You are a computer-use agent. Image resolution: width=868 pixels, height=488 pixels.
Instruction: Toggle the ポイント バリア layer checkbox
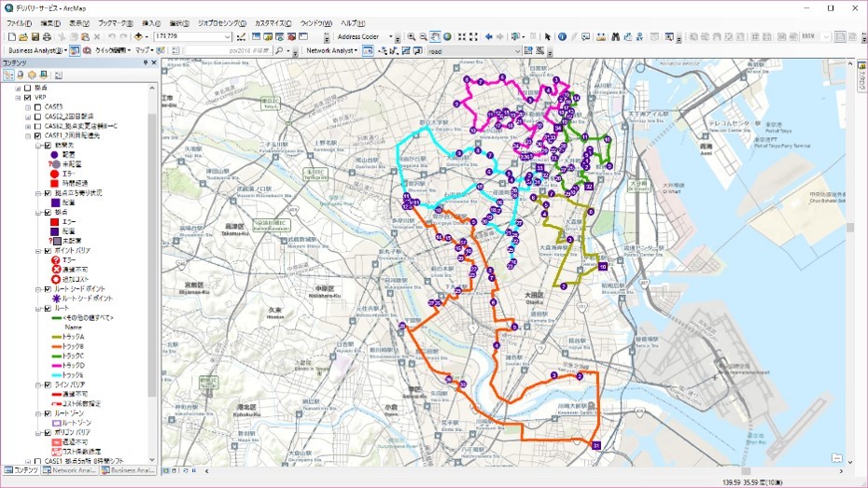[x=48, y=250]
